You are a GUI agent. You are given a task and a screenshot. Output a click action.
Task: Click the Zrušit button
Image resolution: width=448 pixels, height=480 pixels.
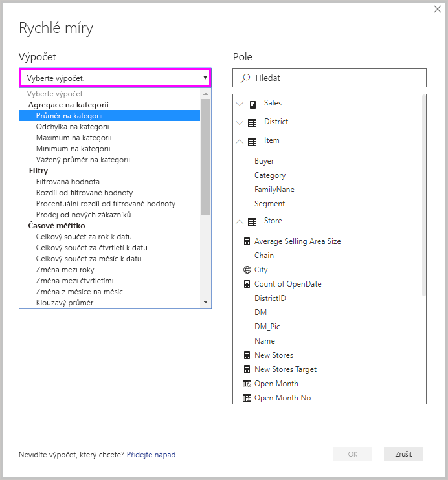point(403,454)
